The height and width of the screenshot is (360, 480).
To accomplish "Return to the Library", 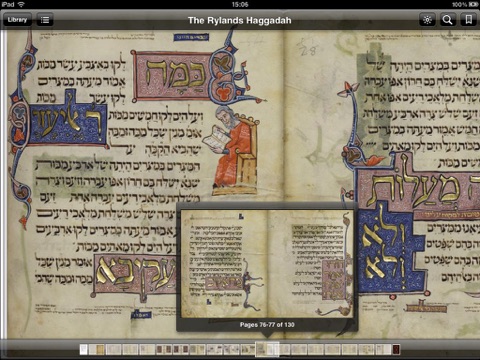I will pyautogui.click(x=17, y=20).
